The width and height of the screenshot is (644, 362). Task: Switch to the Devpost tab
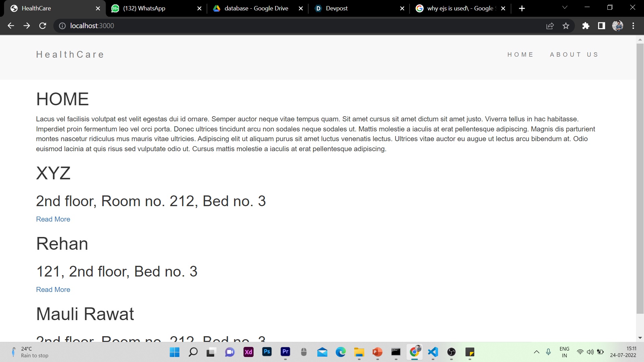tap(337, 8)
